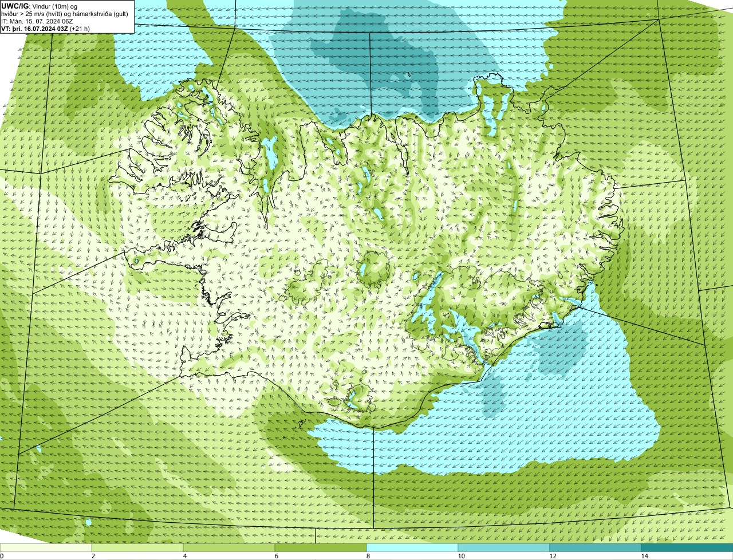The height and width of the screenshot is (560, 733).
Task: Click the darkest teal segment above 14
Action: 687,547
